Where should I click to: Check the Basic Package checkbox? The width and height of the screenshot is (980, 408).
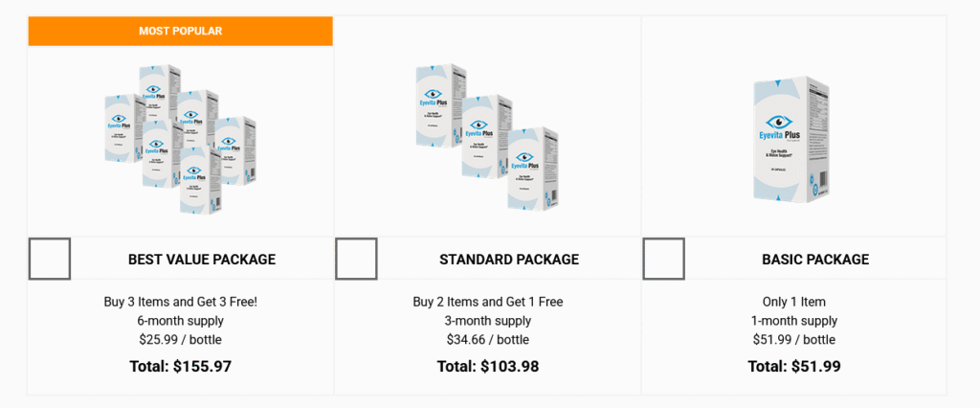[x=663, y=259]
